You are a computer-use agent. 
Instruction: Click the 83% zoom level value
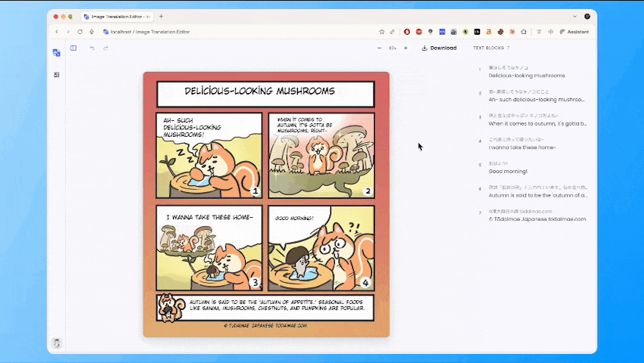click(x=392, y=48)
